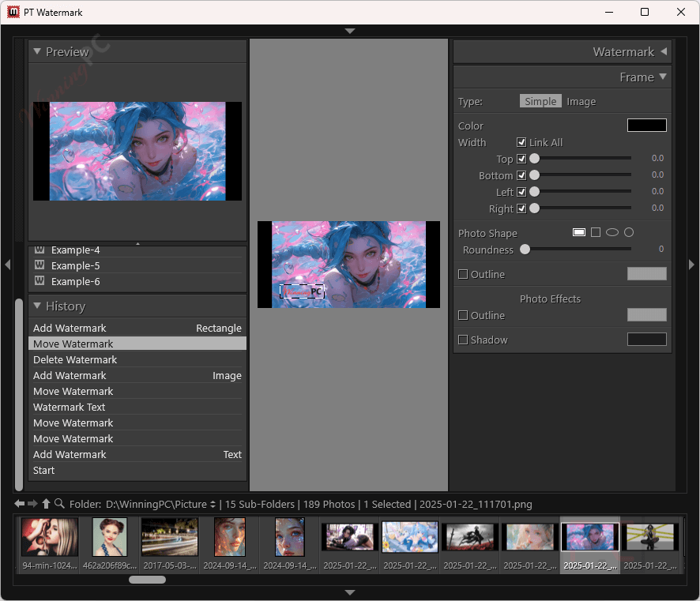This screenshot has width=700, height=601.
Task: Click the folder path D:\WinningPC\Picture
Action: (156, 504)
